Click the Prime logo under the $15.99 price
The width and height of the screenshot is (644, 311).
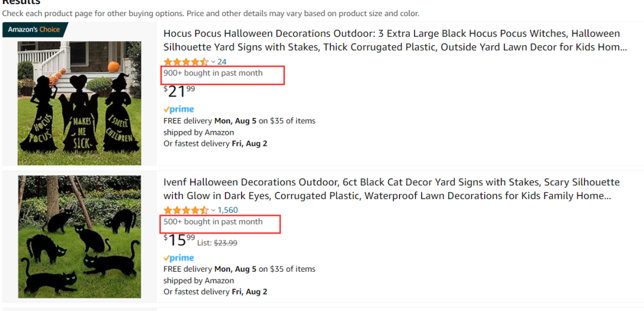[179, 258]
